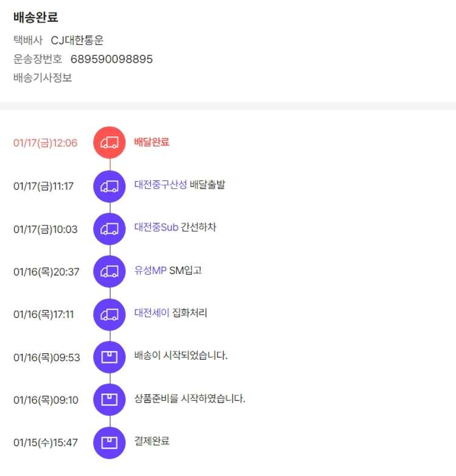Image resolution: width=456 pixels, height=476 pixels.
Task: Click the CJ대한통운 courier name
Action: point(77,40)
